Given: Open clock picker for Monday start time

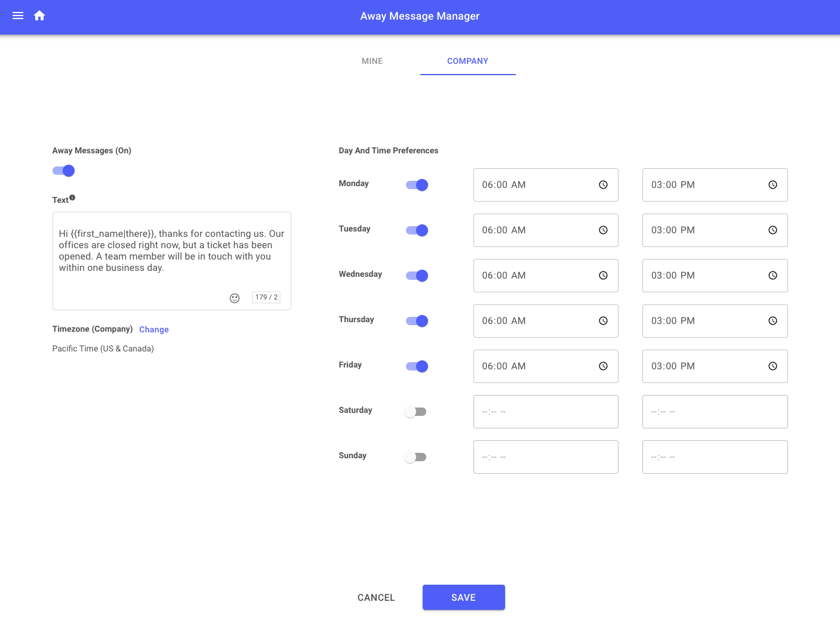Looking at the screenshot, I should pyautogui.click(x=603, y=185).
